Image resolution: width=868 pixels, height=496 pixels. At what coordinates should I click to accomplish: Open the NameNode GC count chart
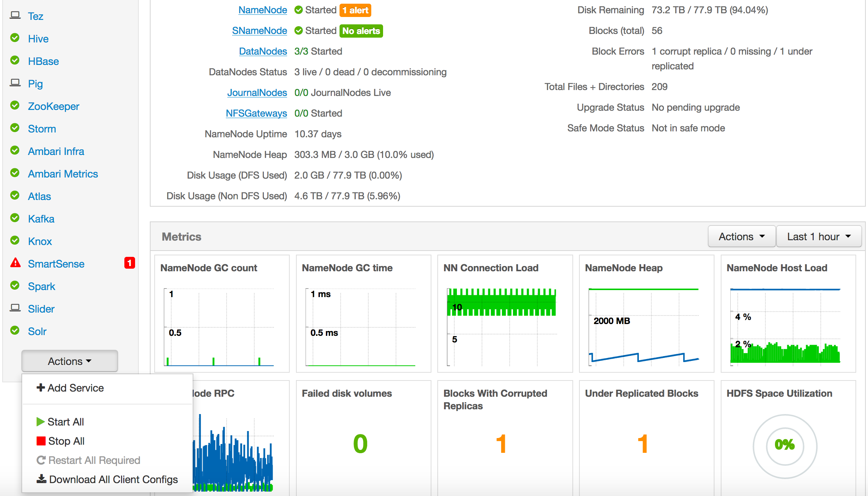[x=222, y=313]
